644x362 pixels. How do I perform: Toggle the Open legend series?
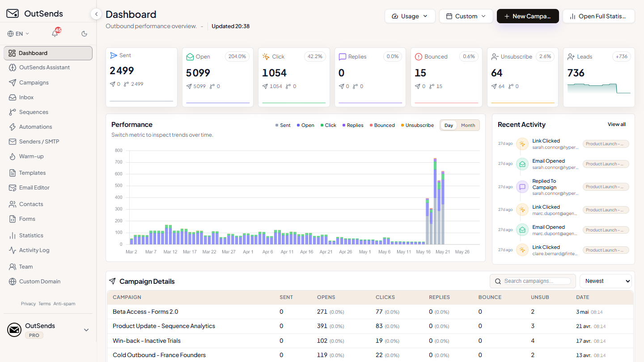[x=305, y=125]
